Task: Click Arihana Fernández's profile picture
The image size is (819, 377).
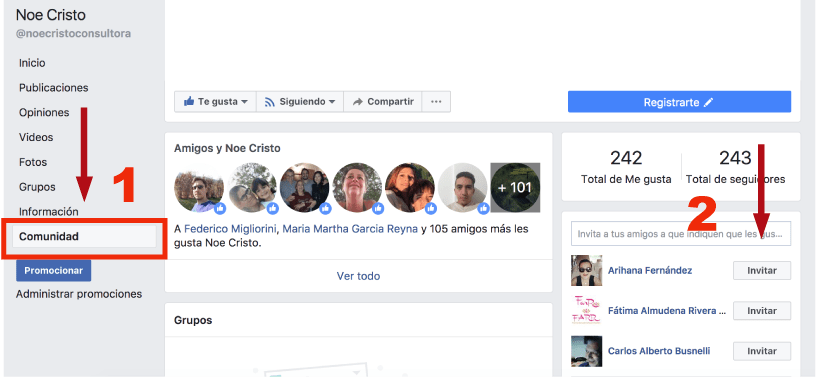Action: [586, 270]
